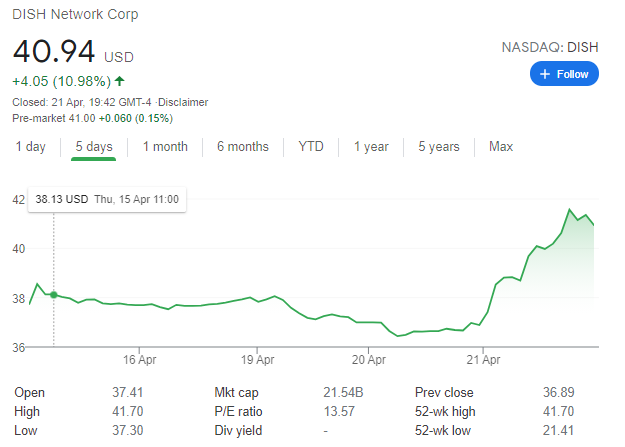The image size is (625, 447).
Task: Open the Disclaimer link
Action: [183, 102]
